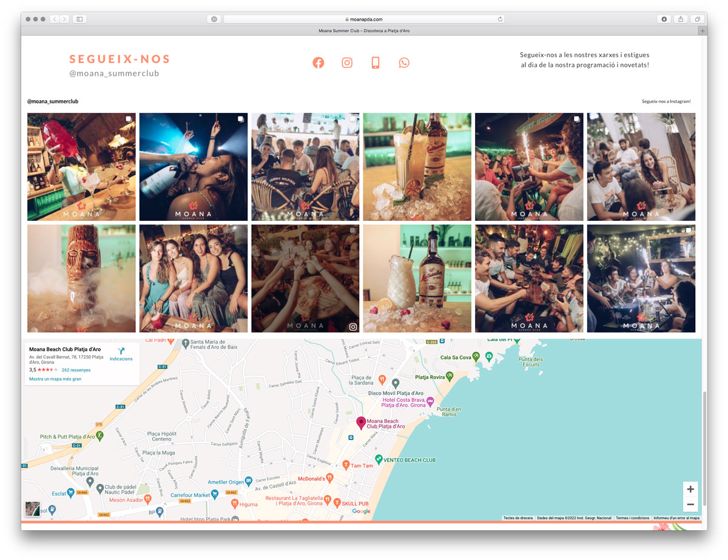Open "Tecles de drecera" keyboard shortcuts
This screenshot has height=560, width=728.
518,518
